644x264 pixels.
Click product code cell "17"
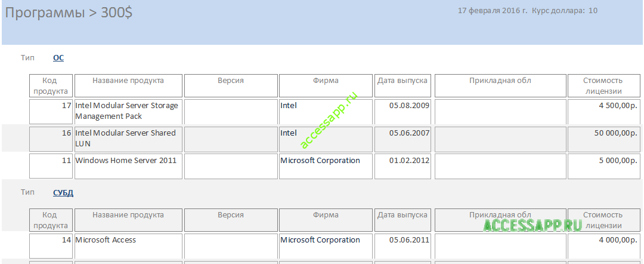[51, 112]
